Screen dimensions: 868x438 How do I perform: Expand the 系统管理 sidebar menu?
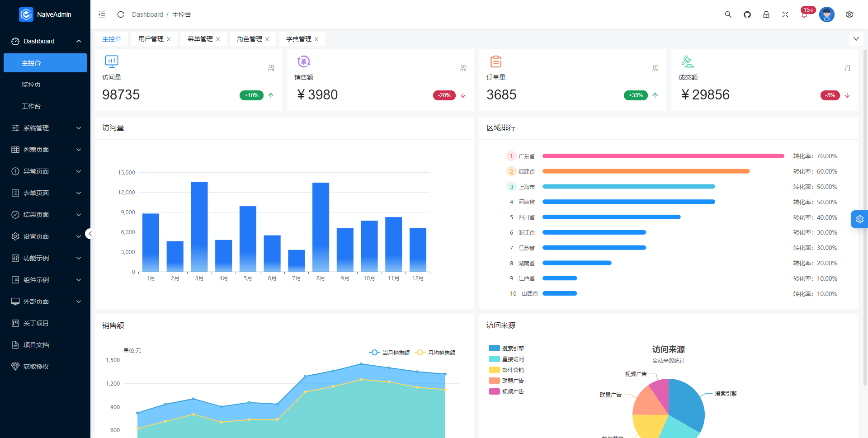click(45, 128)
